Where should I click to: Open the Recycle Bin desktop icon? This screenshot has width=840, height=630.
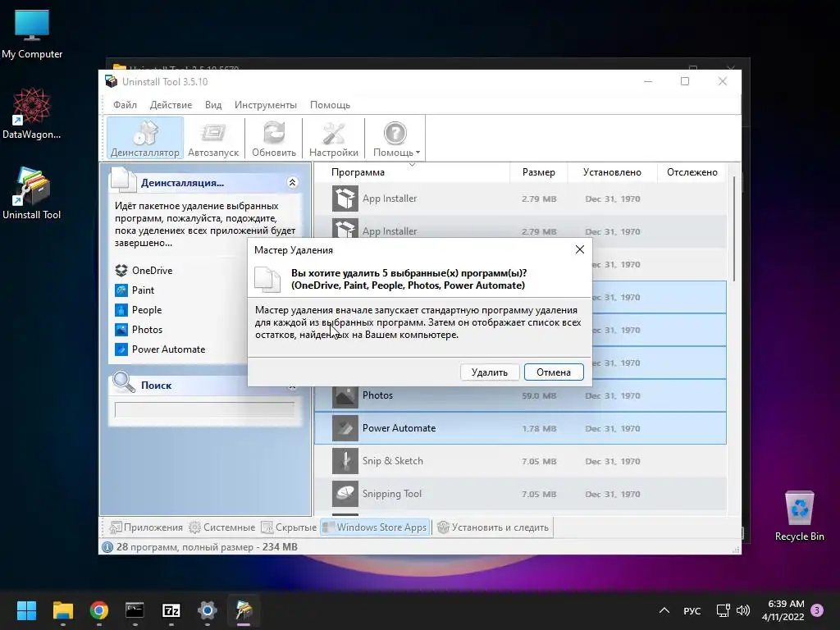[799, 516]
